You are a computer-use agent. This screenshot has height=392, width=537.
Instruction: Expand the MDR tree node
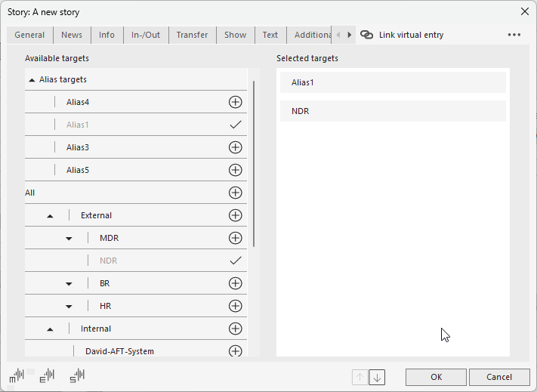[69, 238]
